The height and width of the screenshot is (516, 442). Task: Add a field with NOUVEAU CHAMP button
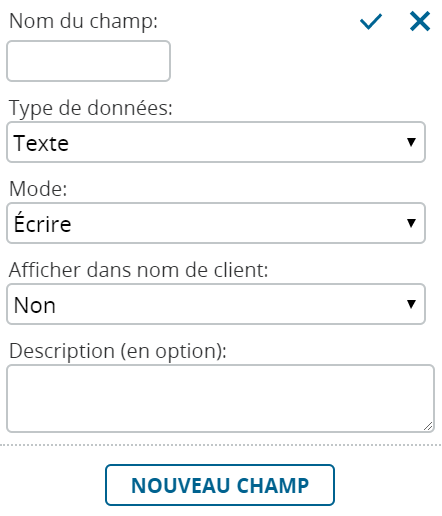[220, 485]
